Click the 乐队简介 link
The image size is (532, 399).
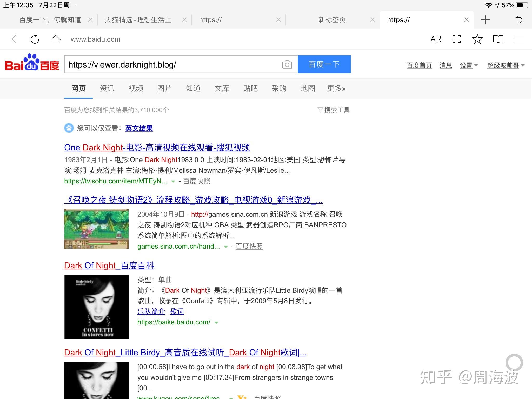coord(151,311)
